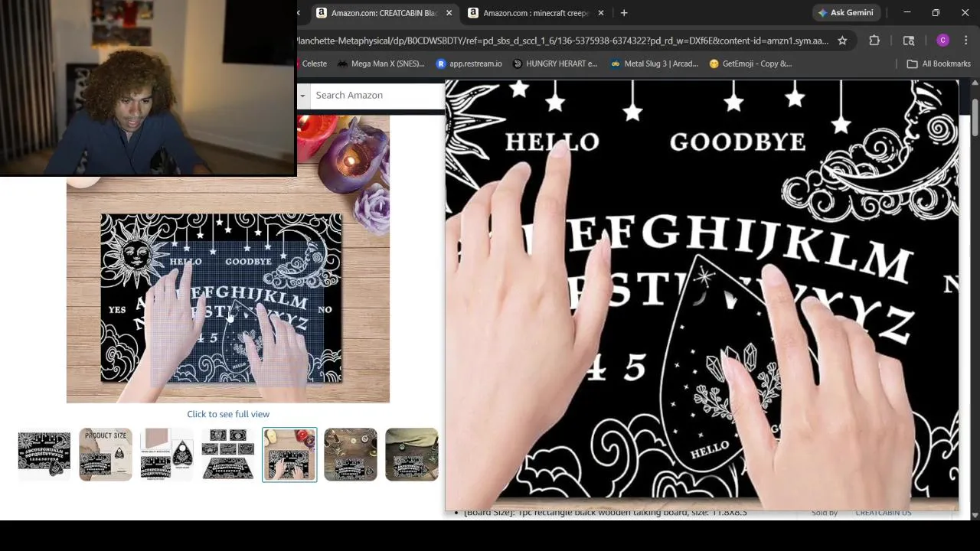Click the Ask Gemini button

[x=847, y=13]
